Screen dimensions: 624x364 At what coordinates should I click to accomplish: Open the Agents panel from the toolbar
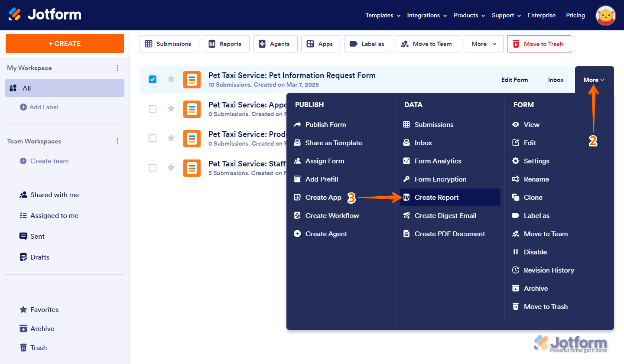tap(275, 43)
